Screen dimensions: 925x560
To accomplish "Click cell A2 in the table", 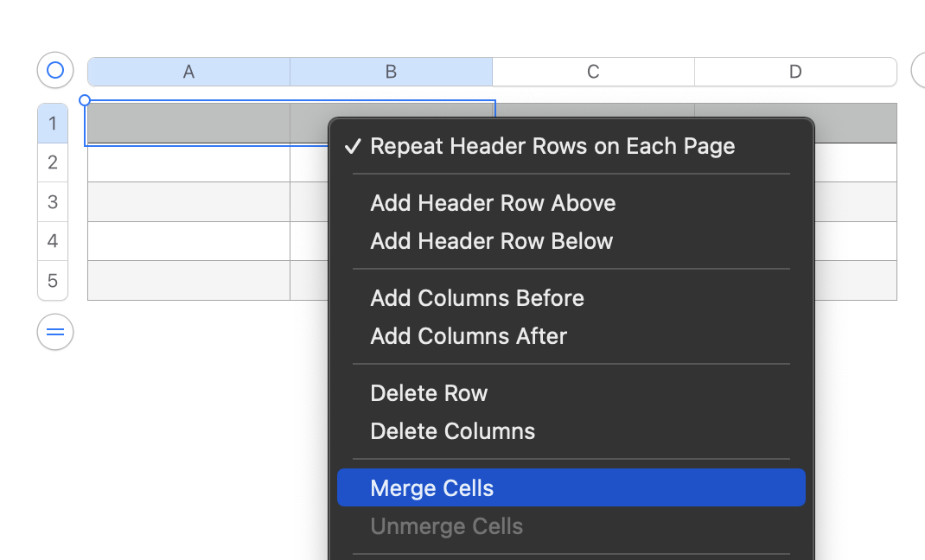I will coord(188,162).
